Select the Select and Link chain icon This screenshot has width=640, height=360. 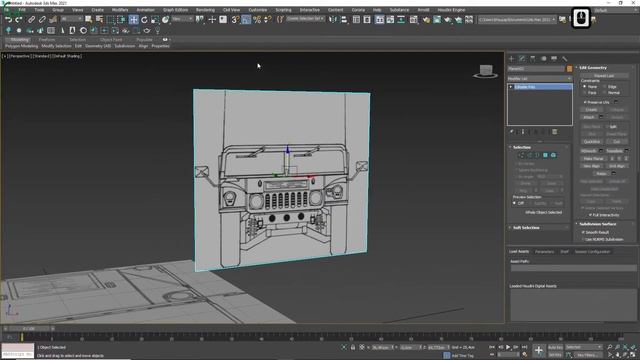coord(31,19)
